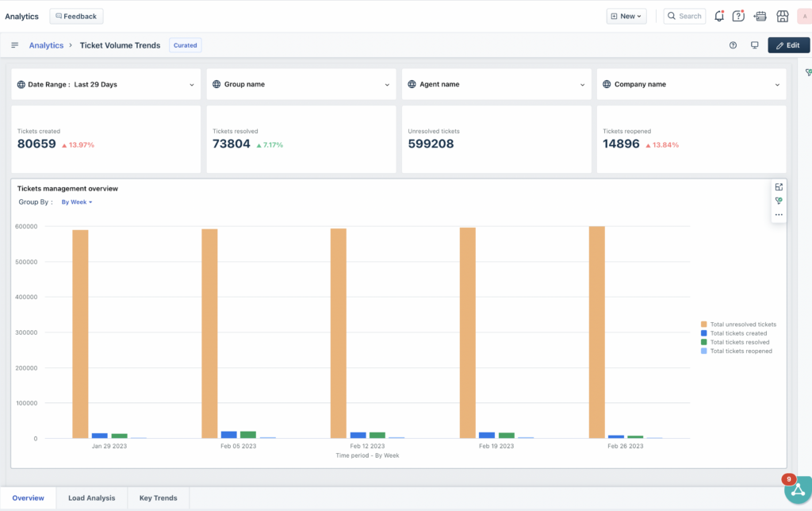Expand Tickets management overview to full screen
812x511 pixels.
(779, 187)
